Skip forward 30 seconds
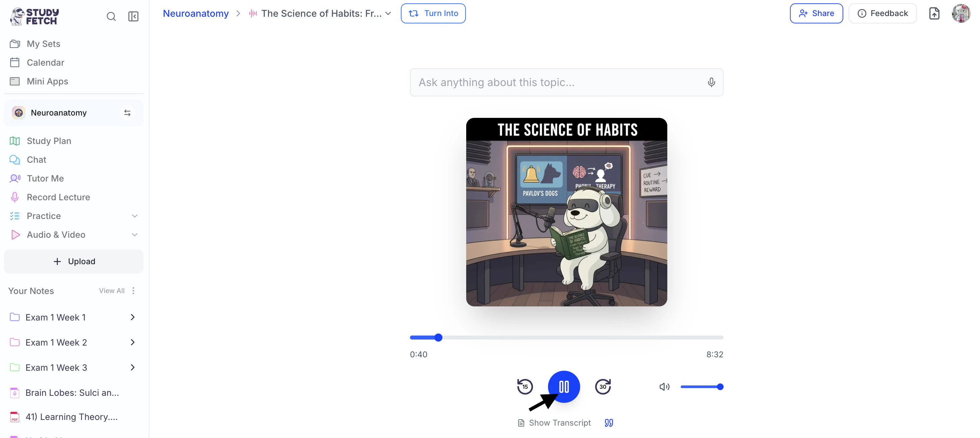 [603, 387]
